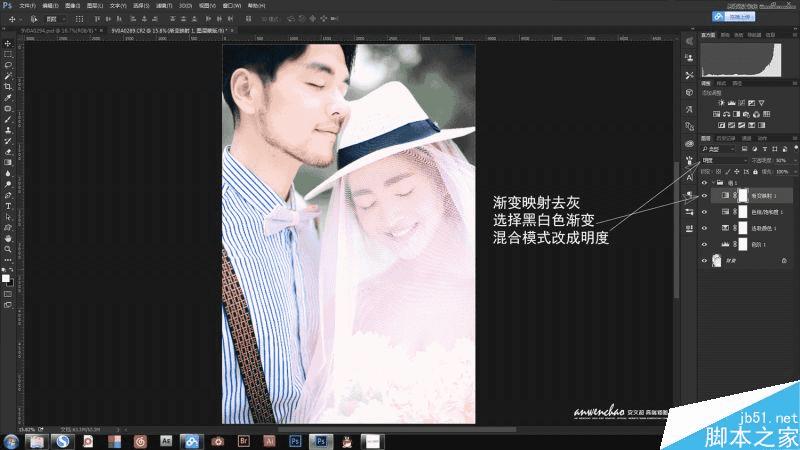Select the Background layer thumbnail
Viewport: 800px width, 450px height.
(x=717, y=261)
